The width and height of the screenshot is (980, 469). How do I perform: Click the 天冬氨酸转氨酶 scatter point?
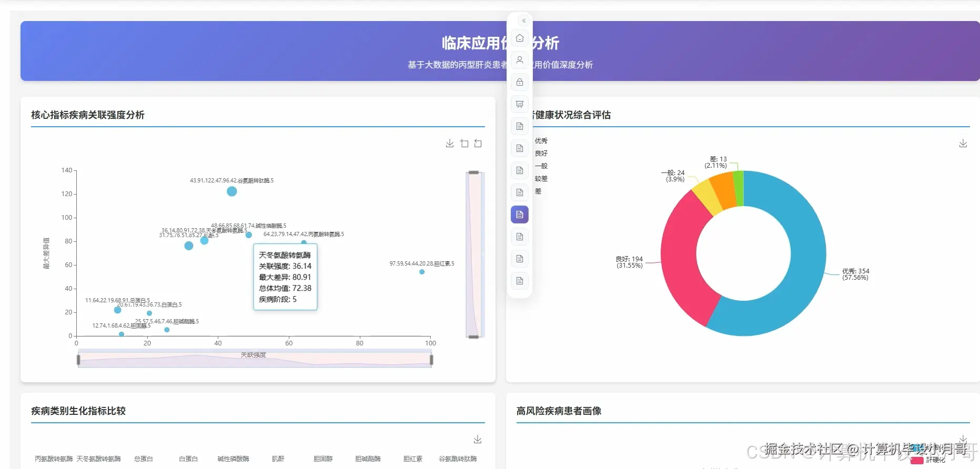(x=204, y=240)
